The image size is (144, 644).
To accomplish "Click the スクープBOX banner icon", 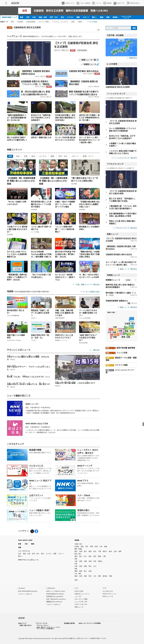I will coord(65,500).
